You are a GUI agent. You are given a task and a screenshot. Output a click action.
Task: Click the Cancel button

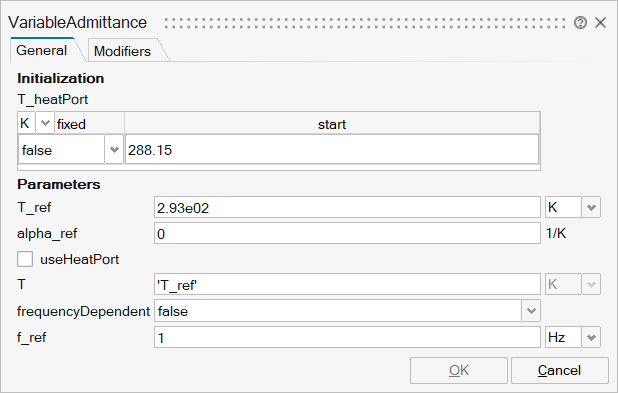560,371
